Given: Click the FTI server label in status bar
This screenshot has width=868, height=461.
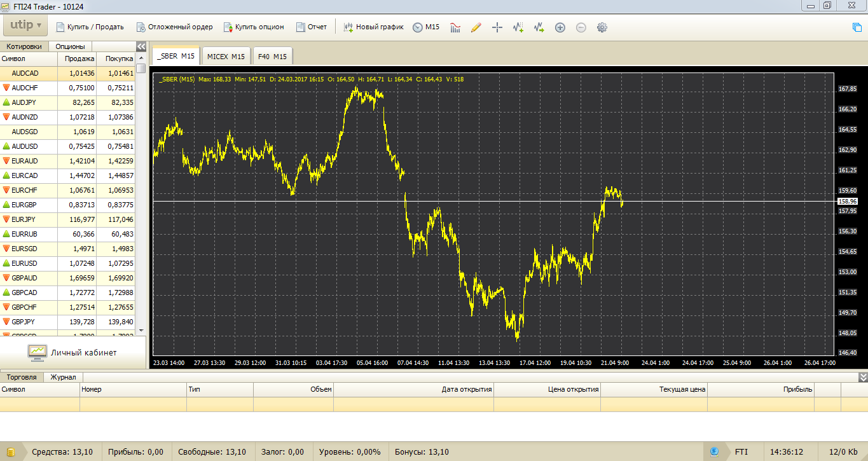Looking at the screenshot, I should (741, 452).
